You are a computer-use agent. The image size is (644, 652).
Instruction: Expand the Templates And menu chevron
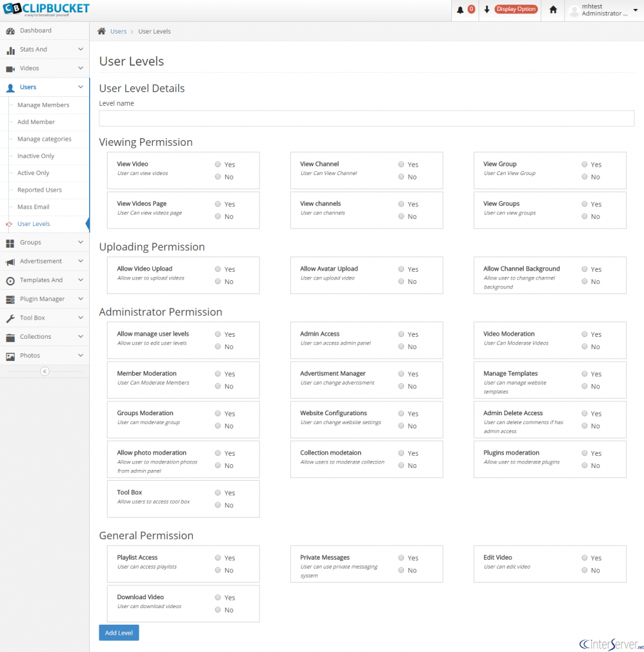coord(81,280)
